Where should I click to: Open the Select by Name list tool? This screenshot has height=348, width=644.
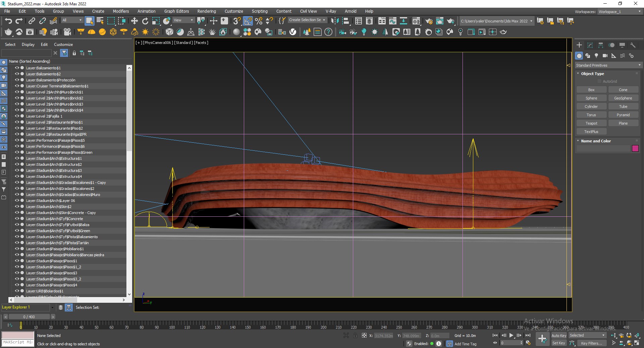[100, 21]
